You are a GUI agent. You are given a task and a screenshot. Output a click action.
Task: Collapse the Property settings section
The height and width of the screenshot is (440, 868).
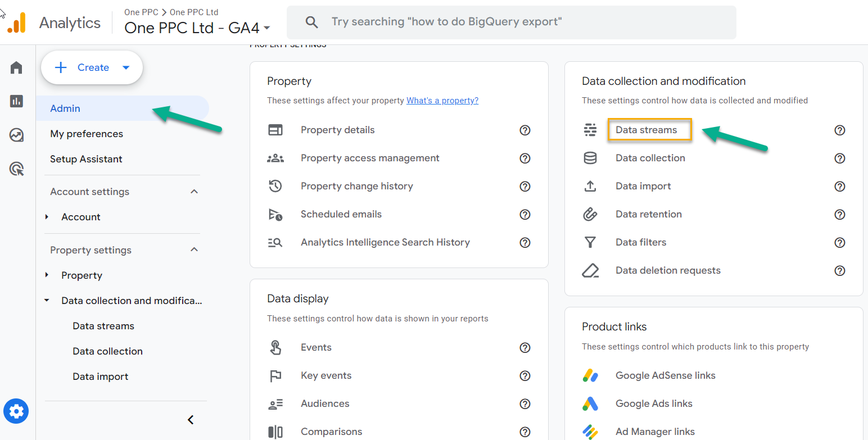click(195, 250)
